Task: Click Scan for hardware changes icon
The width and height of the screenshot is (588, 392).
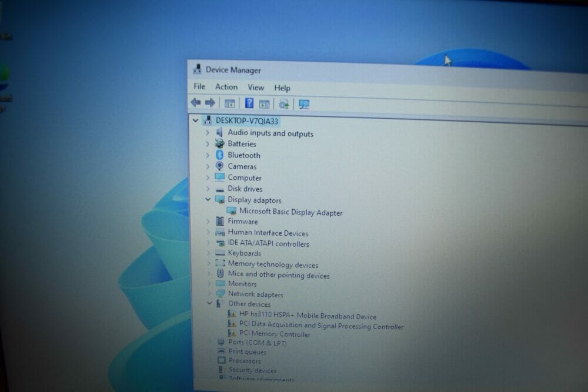Action: [x=304, y=104]
